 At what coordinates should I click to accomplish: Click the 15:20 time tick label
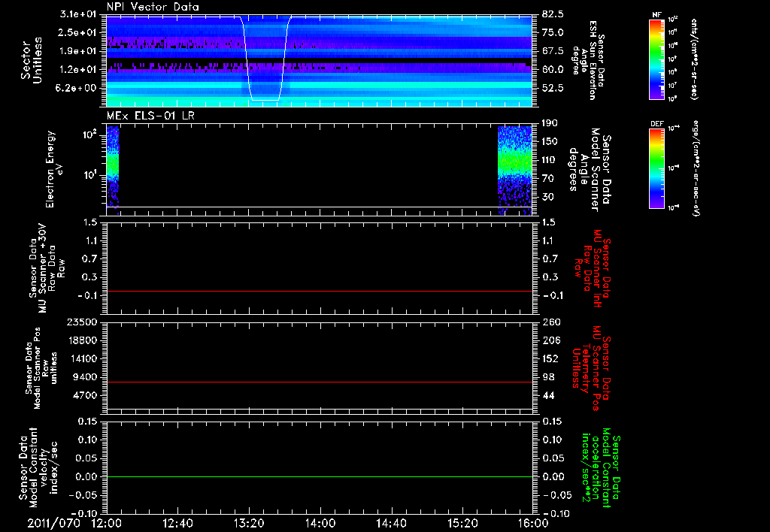[x=462, y=522]
